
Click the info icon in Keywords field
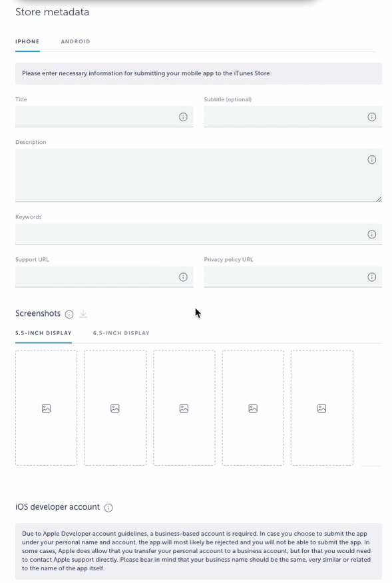tap(371, 235)
